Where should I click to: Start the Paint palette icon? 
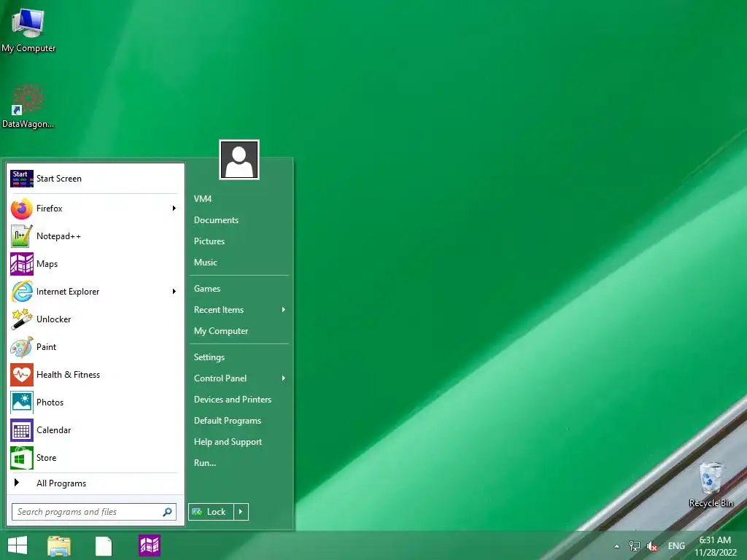pyautogui.click(x=22, y=346)
